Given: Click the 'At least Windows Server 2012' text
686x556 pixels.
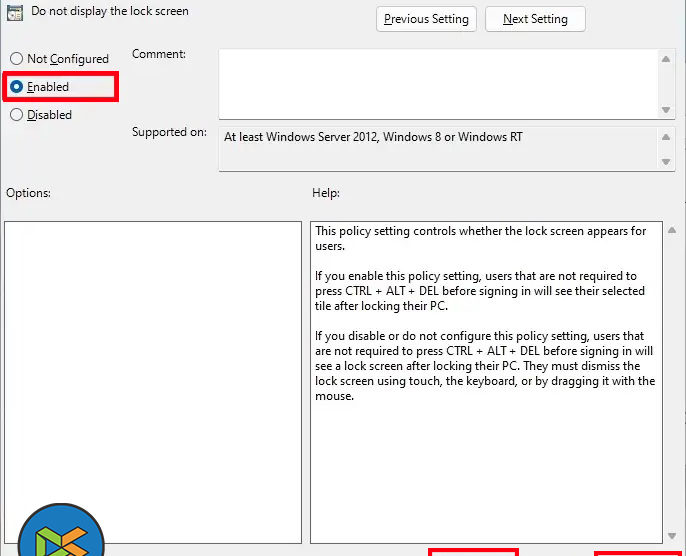Looking at the screenshot, I should pos(373,137).
